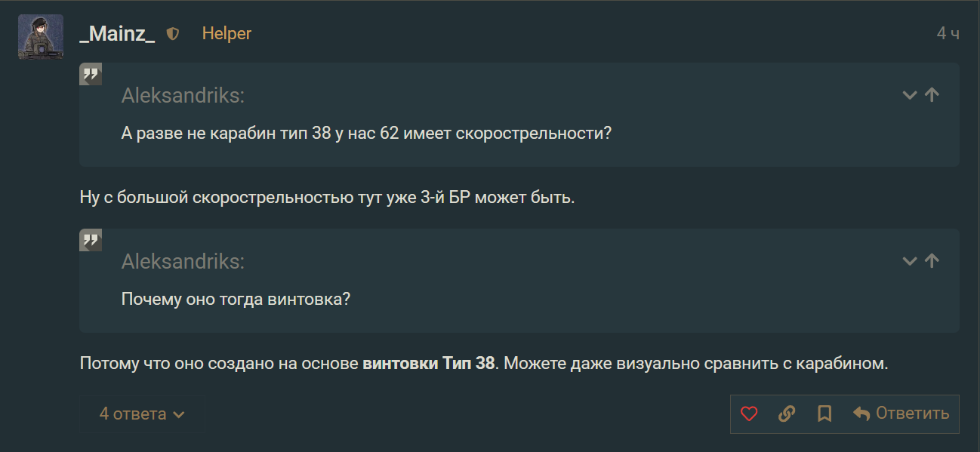The width and height of the screenshot is (980, 452).
Task: Click the Ответить reply button
Action: (x=901, y=414)
